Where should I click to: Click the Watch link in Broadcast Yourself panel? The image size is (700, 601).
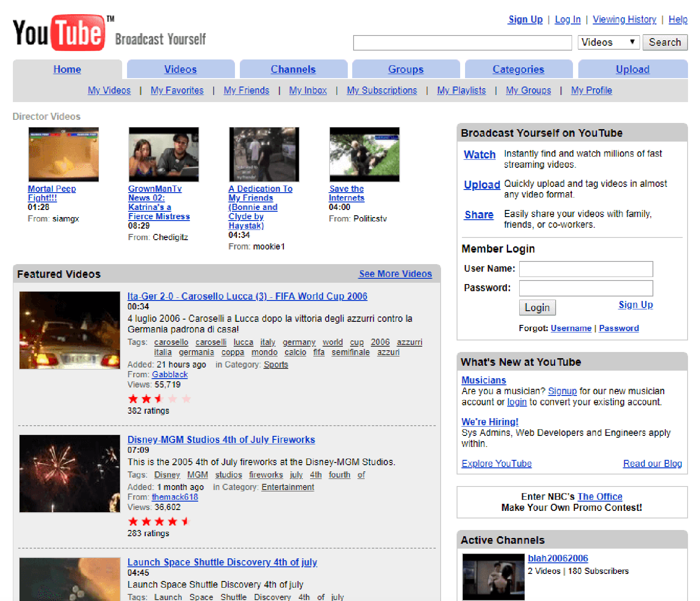tap(480, 154)
